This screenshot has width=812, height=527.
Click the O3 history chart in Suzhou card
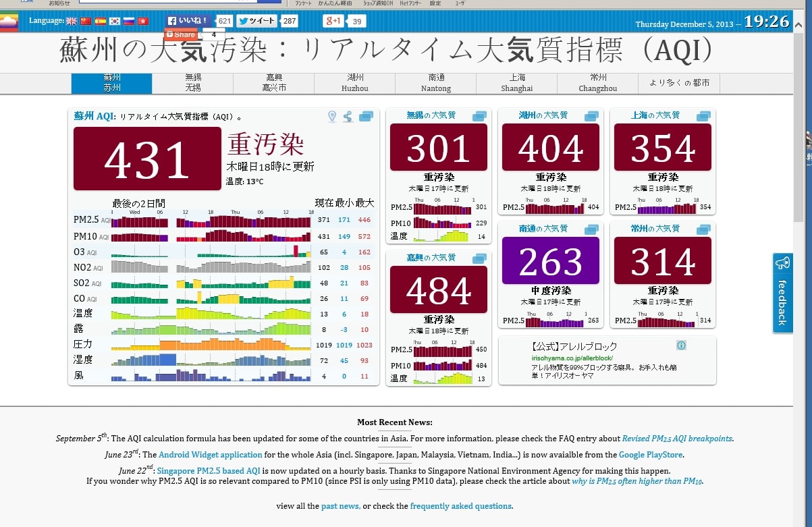(212, 252)
